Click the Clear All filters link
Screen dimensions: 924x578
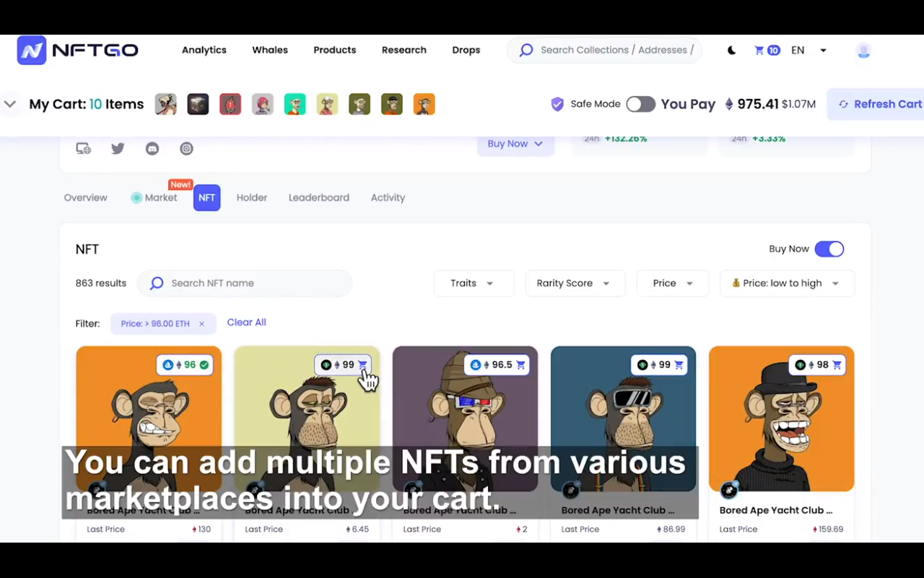coord(246,322)
